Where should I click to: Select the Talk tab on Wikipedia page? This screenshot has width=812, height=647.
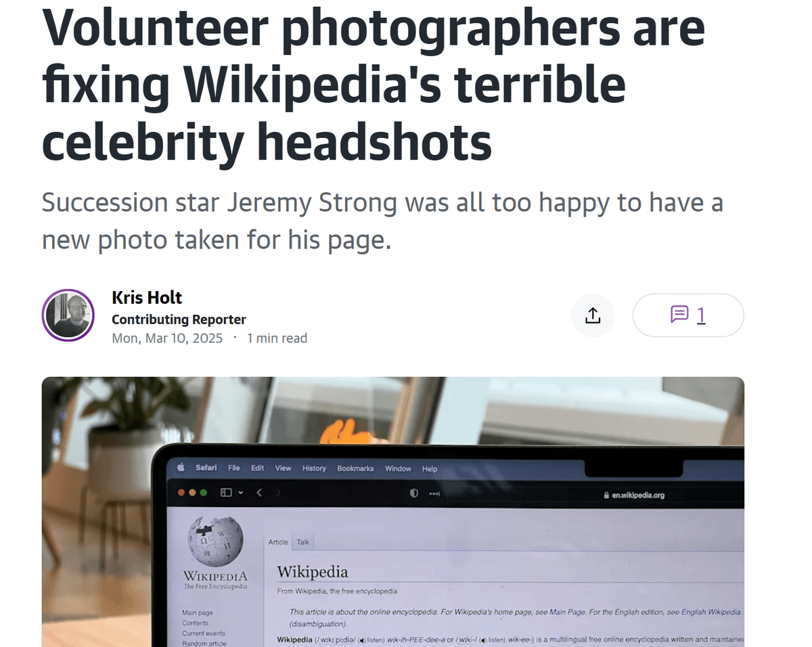(x=303, y=542)
